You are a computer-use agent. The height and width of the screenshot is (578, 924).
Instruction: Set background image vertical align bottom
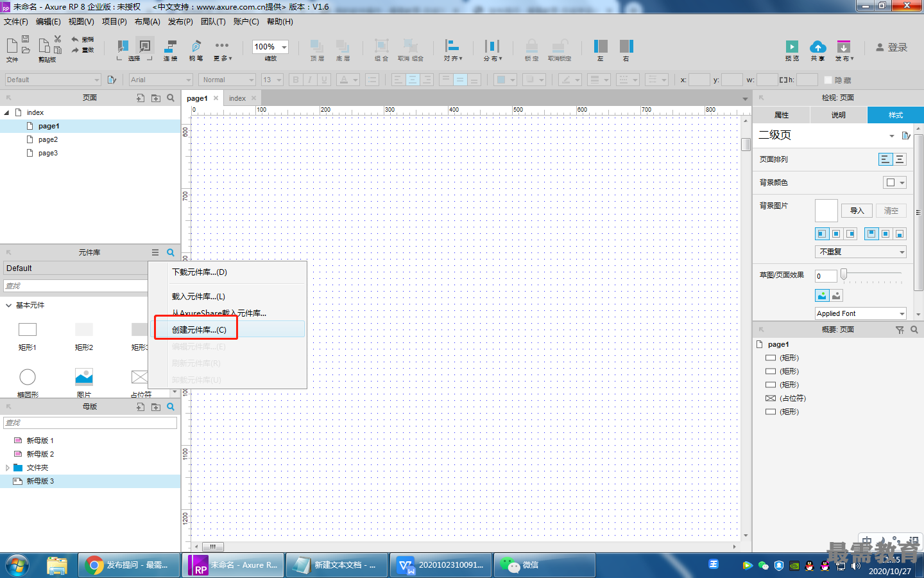[900, 234]
